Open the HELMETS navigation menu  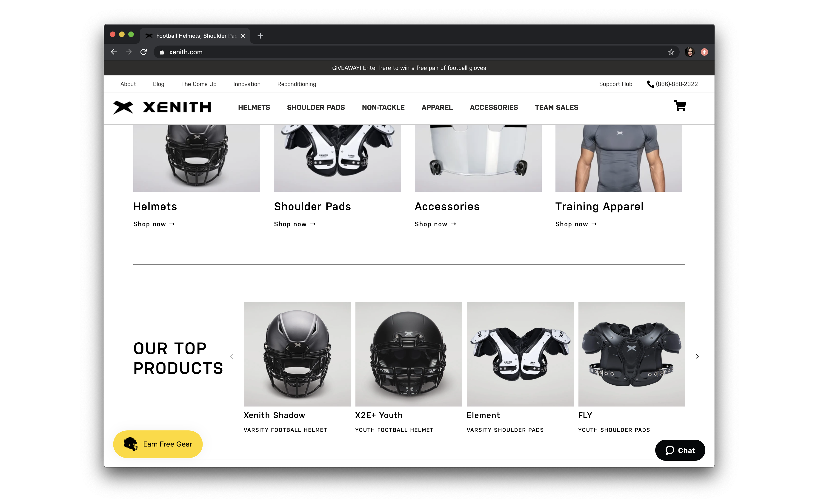coord(254,107)
